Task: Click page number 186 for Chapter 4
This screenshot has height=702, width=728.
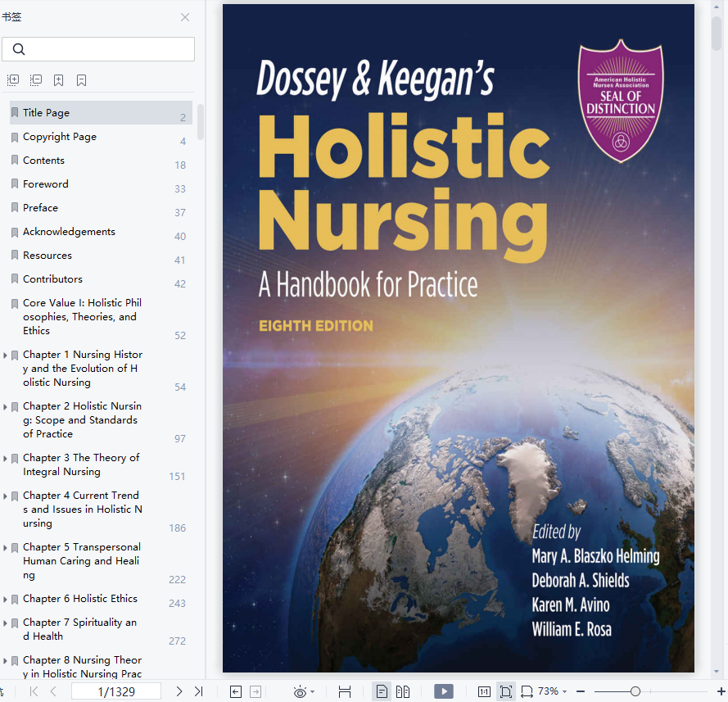Action: 178,528
